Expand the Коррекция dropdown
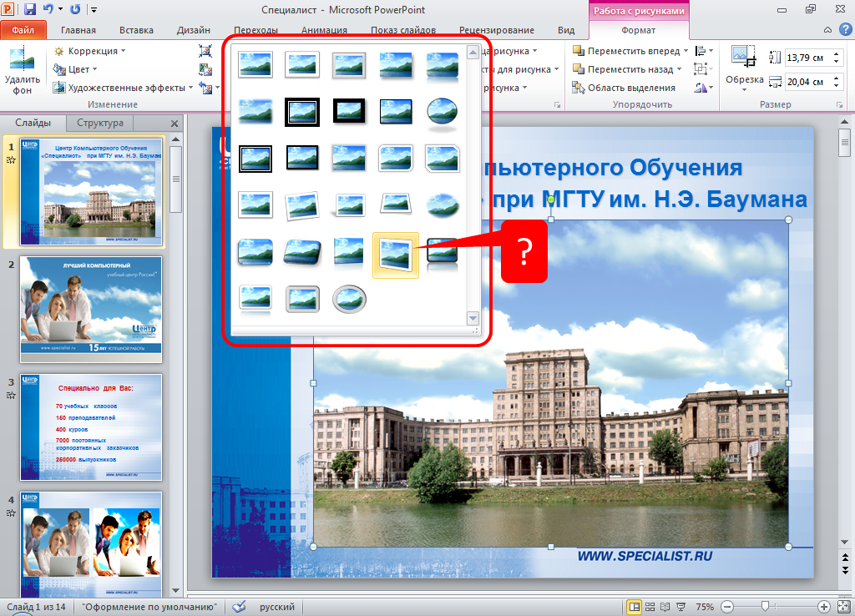This screenshot has width=855, height=616. click(x=90, y=51)
